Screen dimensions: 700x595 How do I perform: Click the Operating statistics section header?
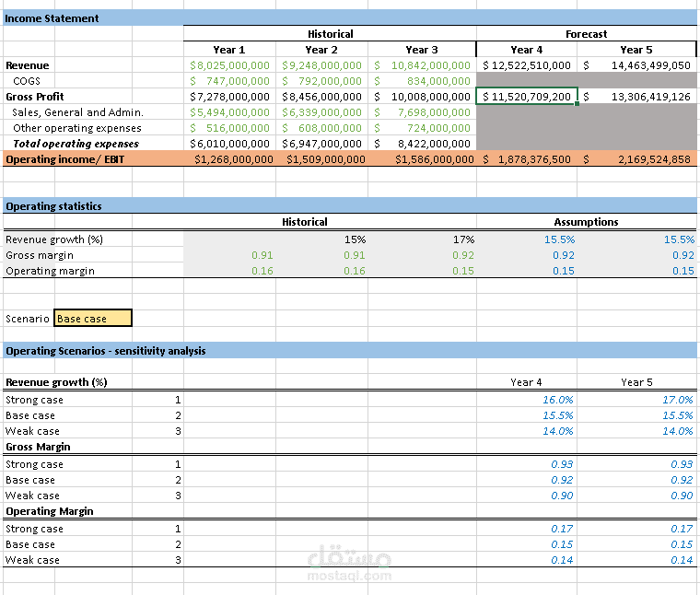[x=53, y=206]
